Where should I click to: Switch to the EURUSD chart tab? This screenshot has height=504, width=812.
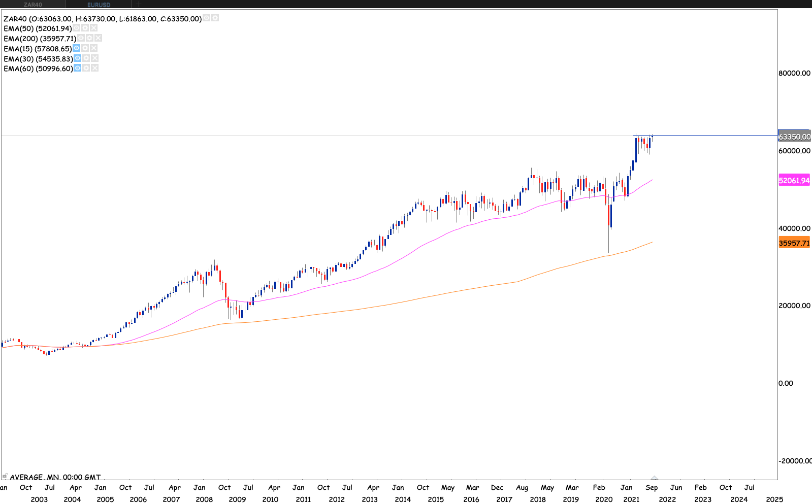99,5
